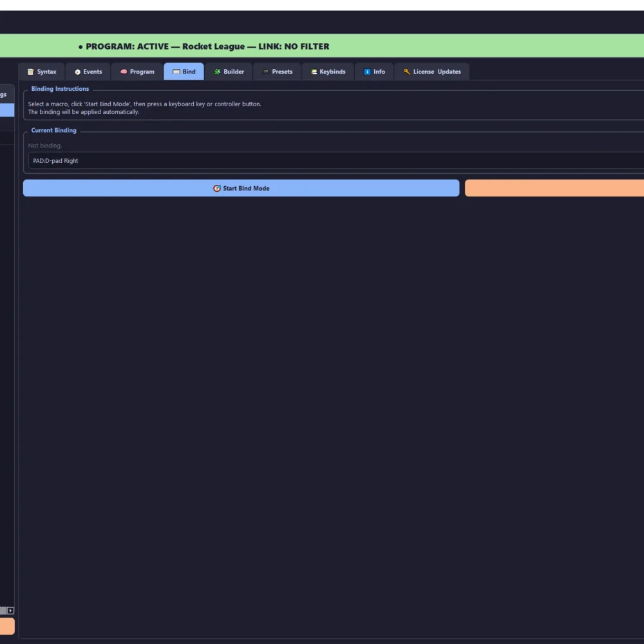The height and width of the screenshot is (644, 644).
Task: Click the 'Not binding.' status text
Action: tap(45, 146)
